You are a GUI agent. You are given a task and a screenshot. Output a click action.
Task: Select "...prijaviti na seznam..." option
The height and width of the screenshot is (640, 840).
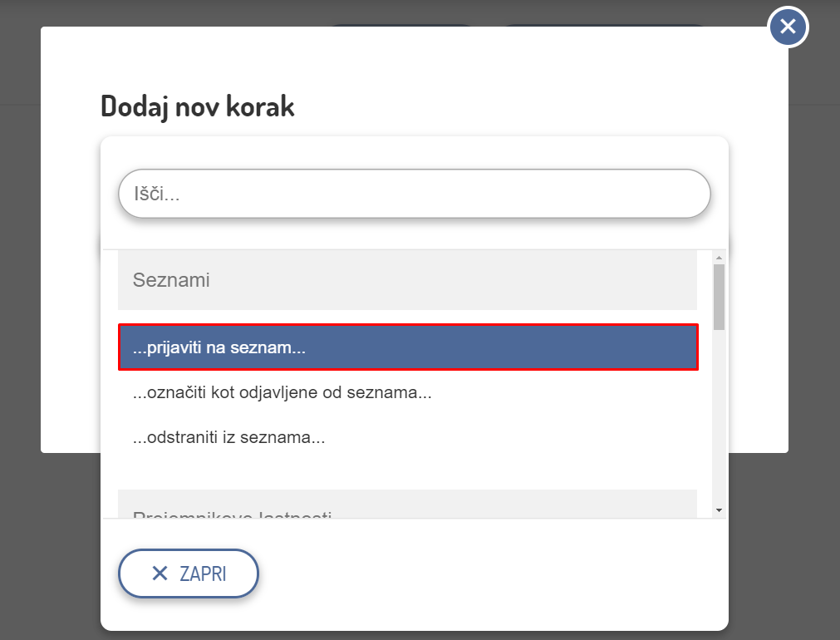[408, 347]
